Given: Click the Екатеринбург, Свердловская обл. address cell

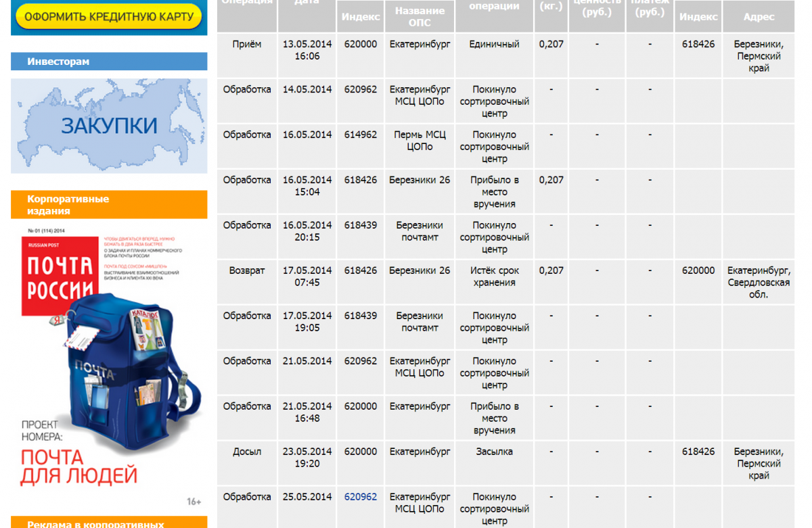Looking at the screenshot, I should click(759, 282).
